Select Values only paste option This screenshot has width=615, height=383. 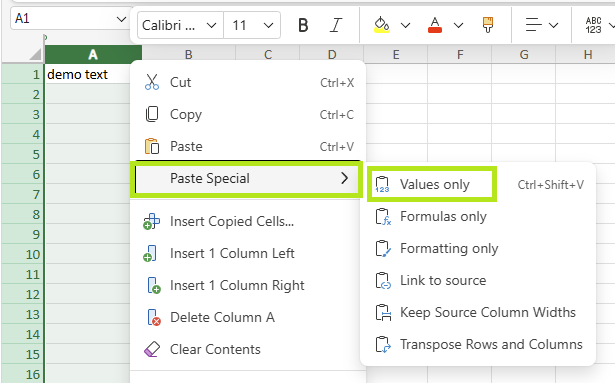pos(478,184)
